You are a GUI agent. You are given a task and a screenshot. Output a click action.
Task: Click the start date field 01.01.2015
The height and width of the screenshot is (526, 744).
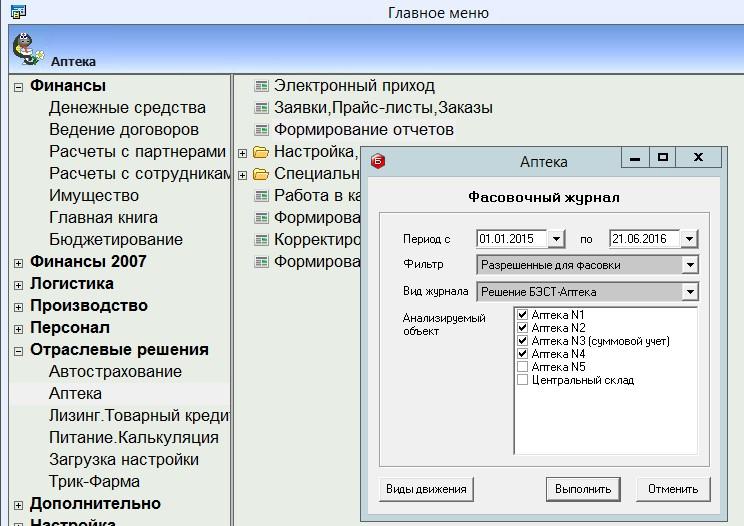pyautogui.click(x=512, y=239)
